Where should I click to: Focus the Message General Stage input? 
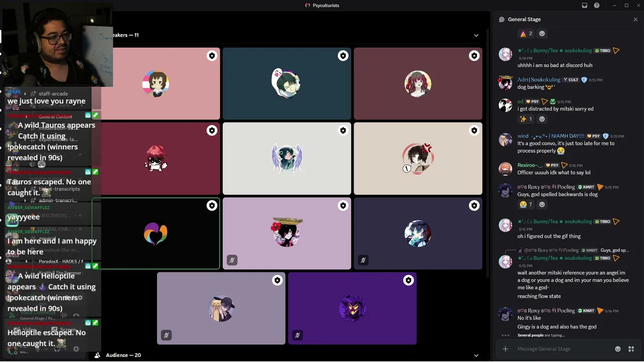click(x=562, y=349)
